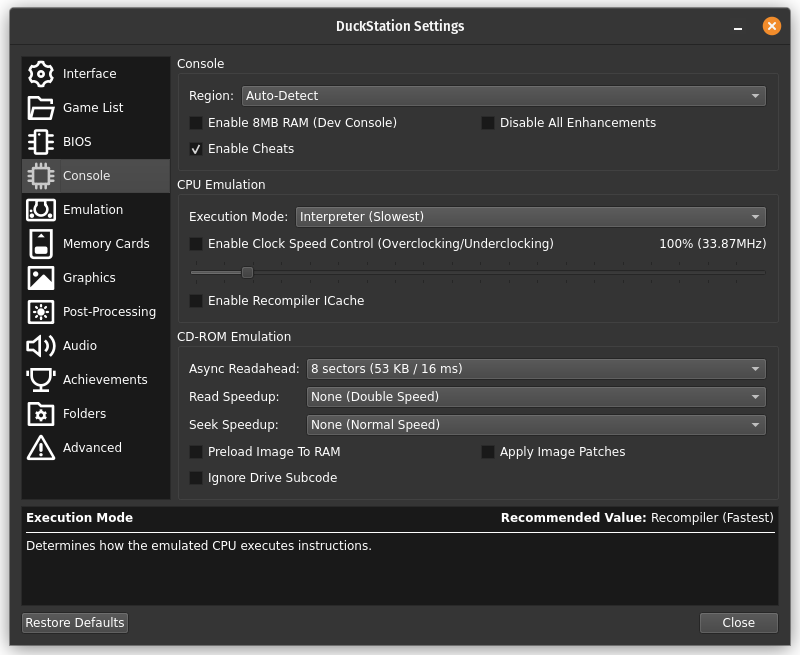Open the Region dropdown

click(x=504, y=96)
